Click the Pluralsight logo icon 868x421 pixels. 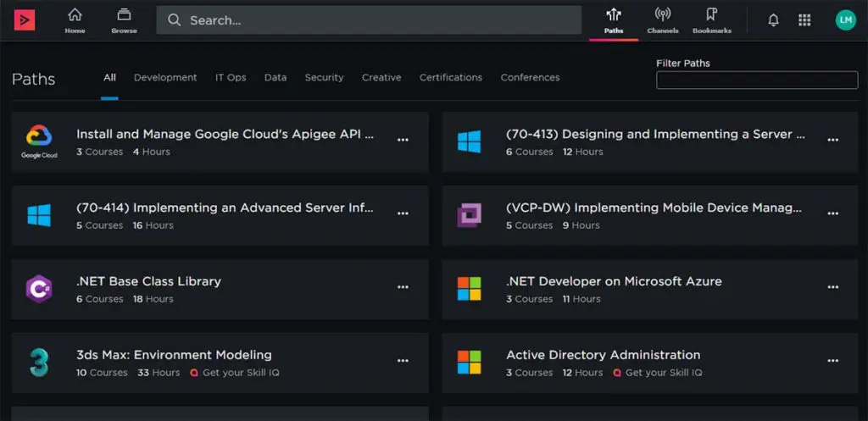click(25, 20)
